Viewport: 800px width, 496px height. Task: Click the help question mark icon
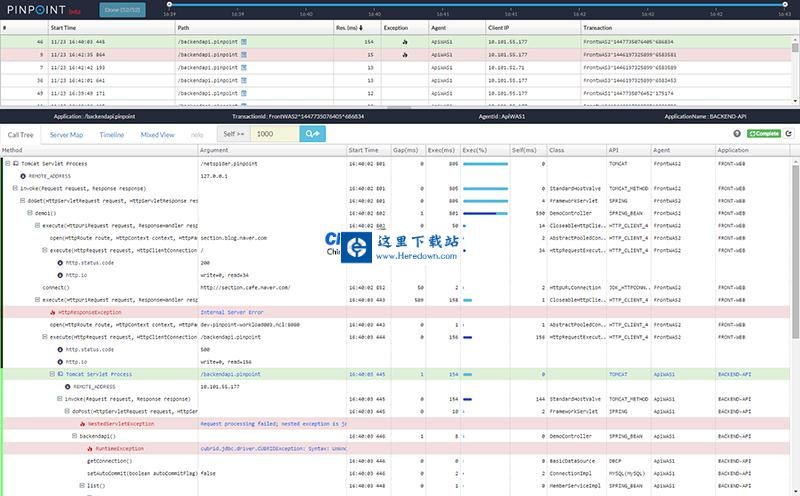737,134
